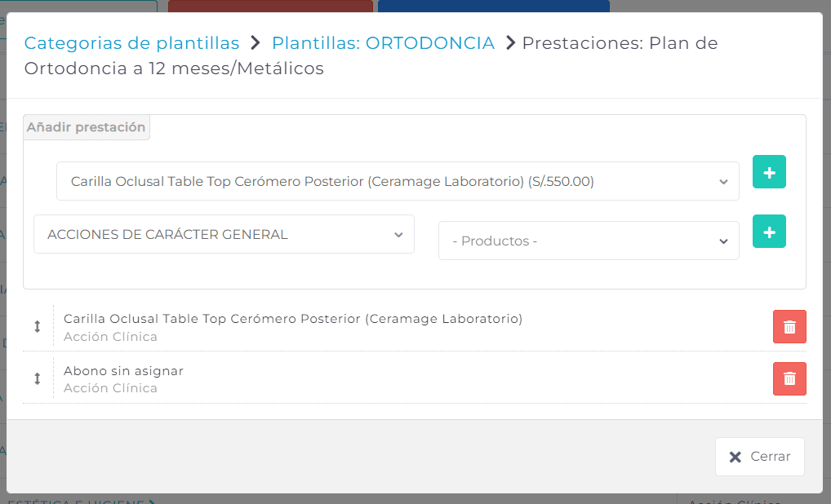
Task: Delete the Carilla Oclusal Table Top row
Action: [x=789, y=327]
